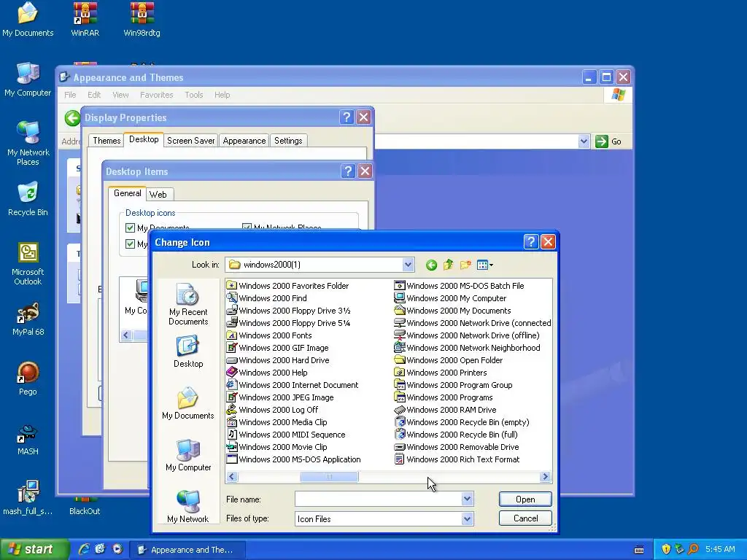Click Go button beside address bar
The width and height of the screenshot is (747, 560).
pyautogui.click(x=609, y=141)
